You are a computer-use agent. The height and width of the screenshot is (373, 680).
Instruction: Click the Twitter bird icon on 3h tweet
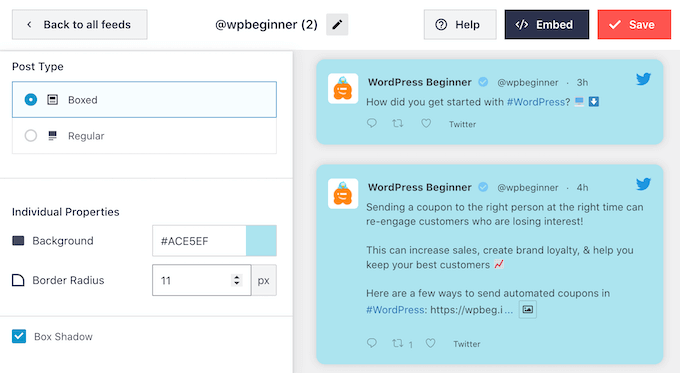point(644,79)
